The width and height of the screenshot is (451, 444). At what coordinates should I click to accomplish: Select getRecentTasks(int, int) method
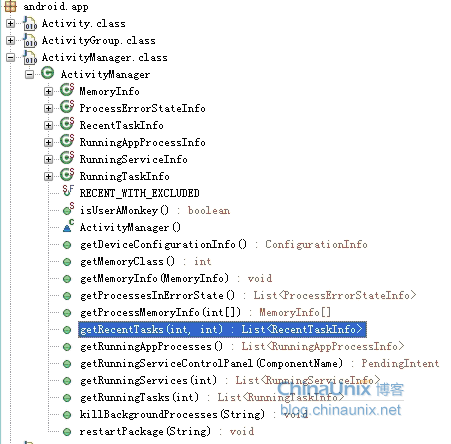point(222,330)
